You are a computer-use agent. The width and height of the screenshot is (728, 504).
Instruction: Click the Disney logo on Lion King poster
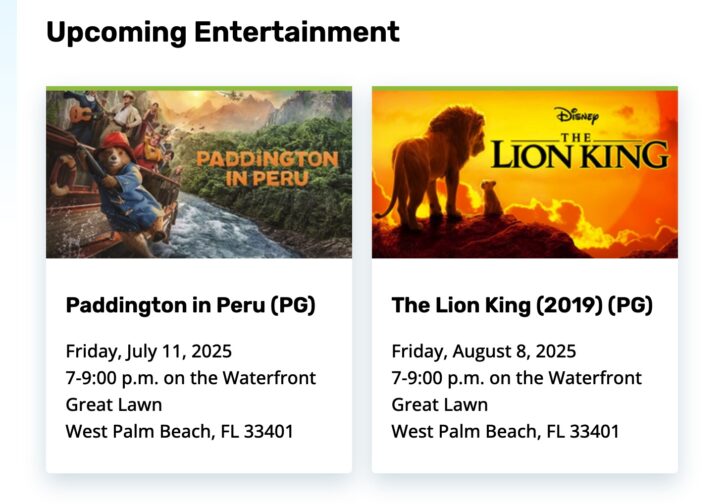tap(577, 116)
